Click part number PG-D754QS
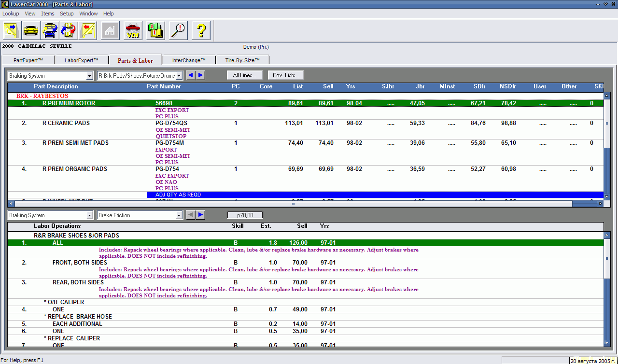The height and width of the screenshot is (364, 618). coord(171,123)
